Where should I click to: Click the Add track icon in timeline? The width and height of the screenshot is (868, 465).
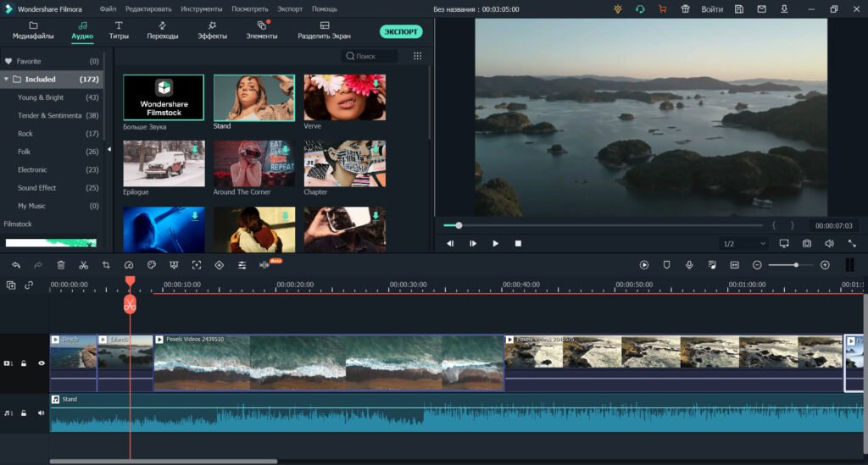point(11,285)
